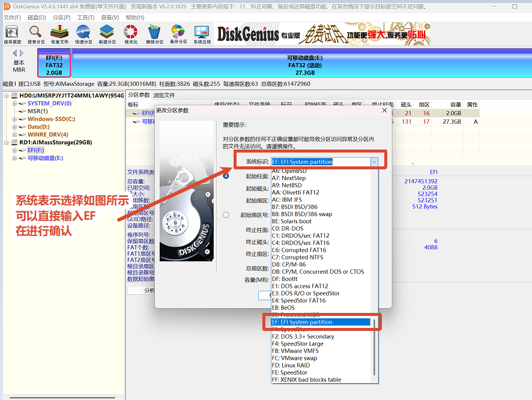Click the New Partition (新建分区) icon
This screenshot has height=400, width=532.
pos(107,34)
